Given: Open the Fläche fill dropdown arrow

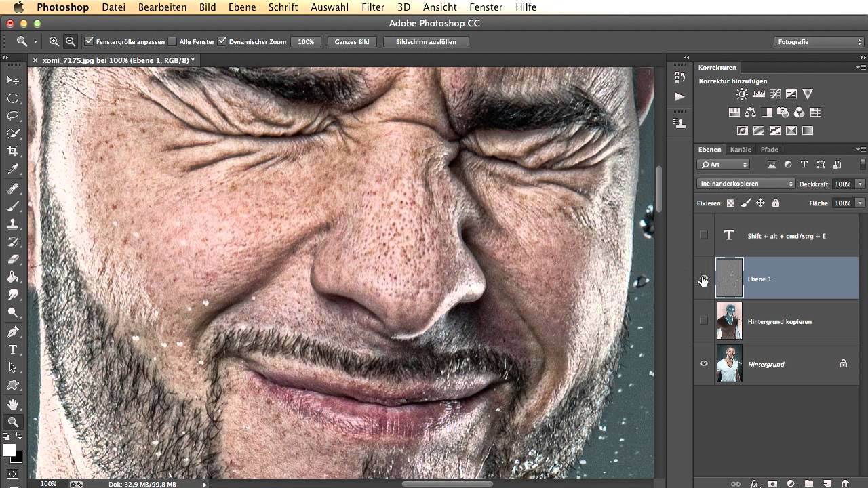Looking at the screenshot, I should 860,203.
